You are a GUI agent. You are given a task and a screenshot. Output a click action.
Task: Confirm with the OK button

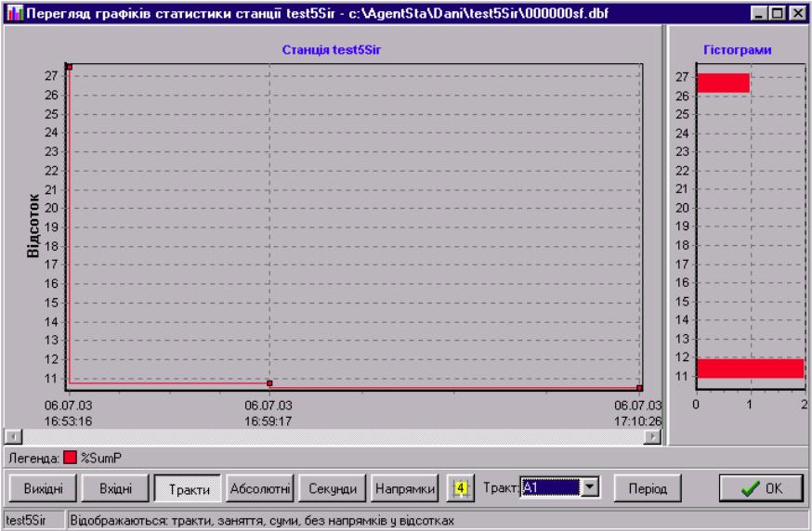pos(761,488)
